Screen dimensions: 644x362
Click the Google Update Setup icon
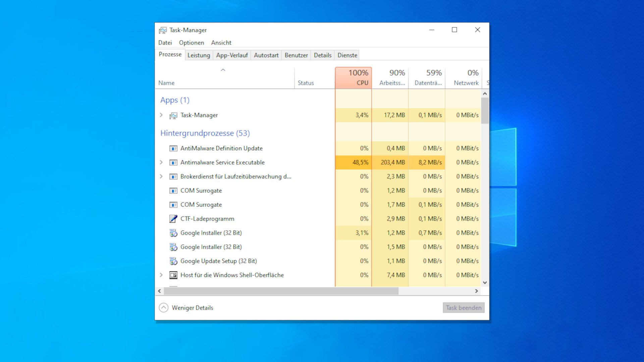tap(174, 261)
